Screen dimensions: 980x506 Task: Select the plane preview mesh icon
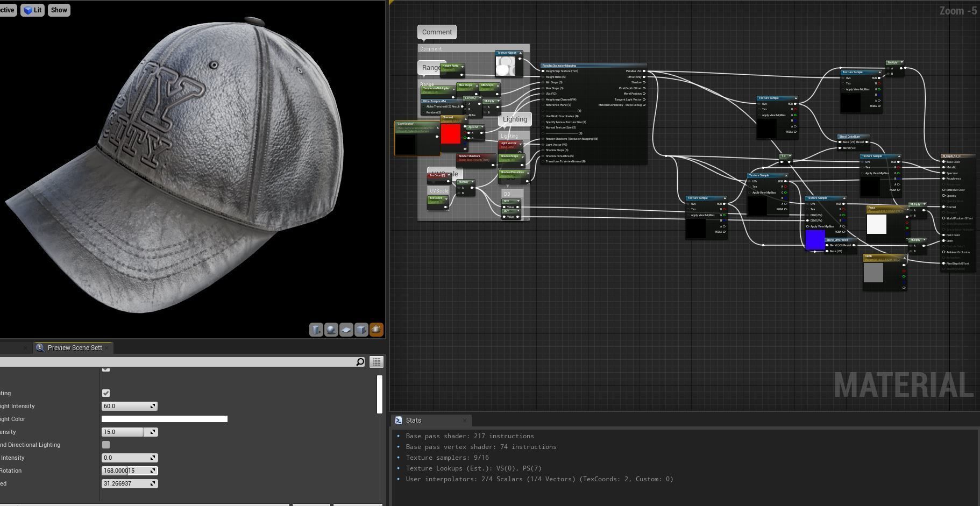346,330
